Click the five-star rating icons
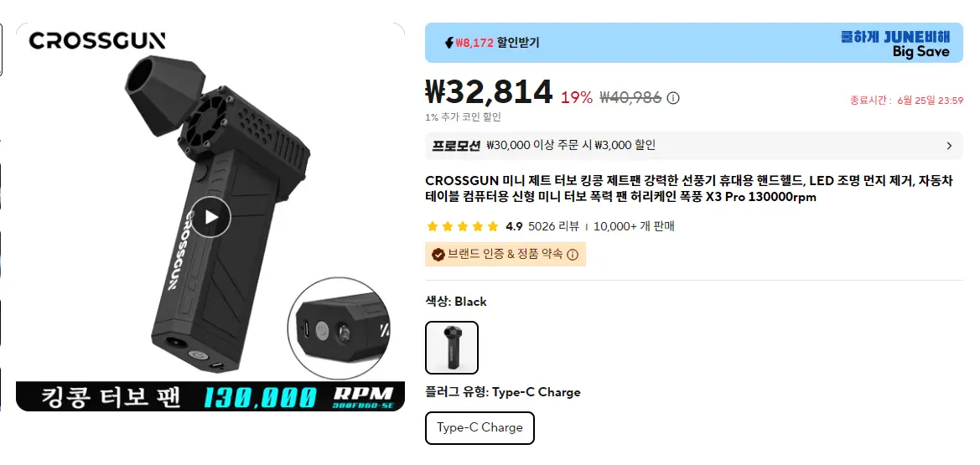 (x=463, y=226)
